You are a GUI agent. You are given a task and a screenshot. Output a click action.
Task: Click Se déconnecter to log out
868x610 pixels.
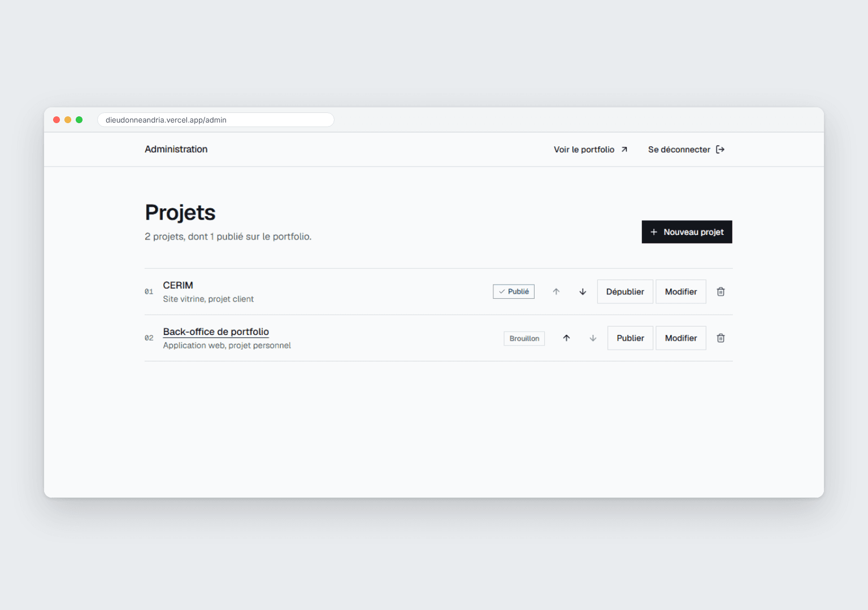click(x=687, y=149)
